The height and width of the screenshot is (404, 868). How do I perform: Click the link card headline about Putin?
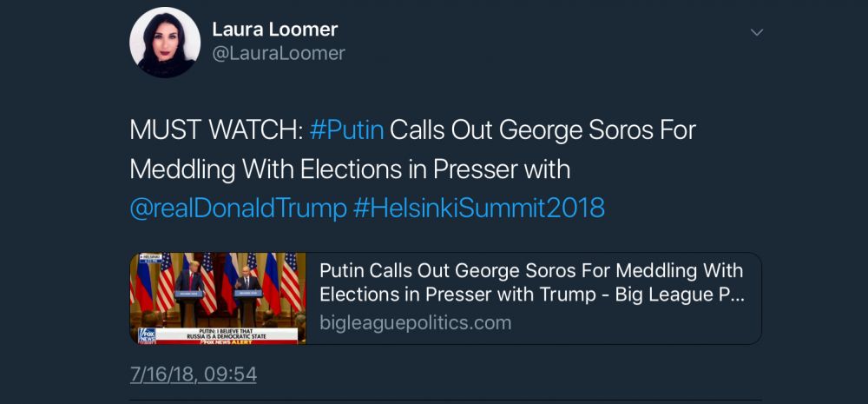coord(531,270)
